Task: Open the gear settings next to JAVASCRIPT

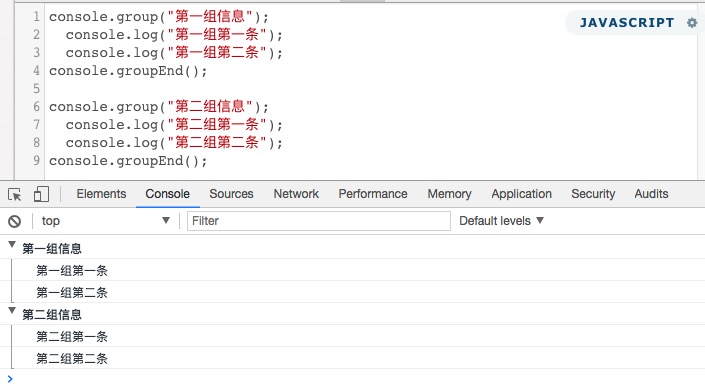Action: point(692,22)
